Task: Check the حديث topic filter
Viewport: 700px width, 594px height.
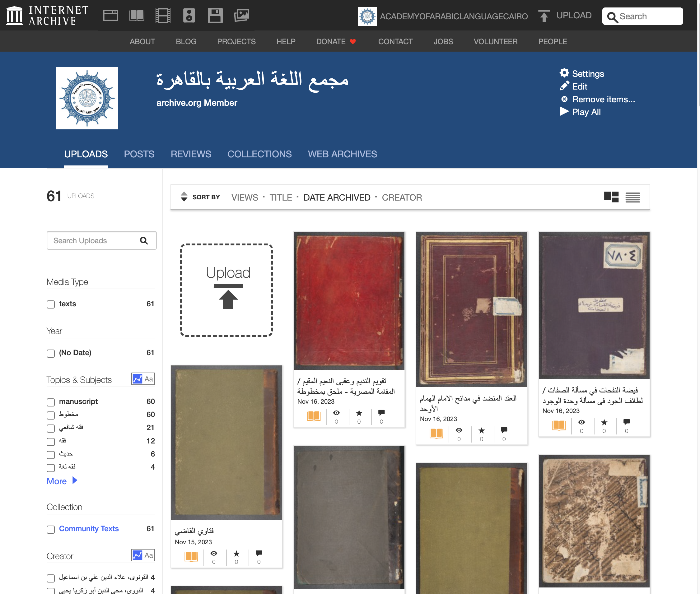Action: [x=50, y=455]
